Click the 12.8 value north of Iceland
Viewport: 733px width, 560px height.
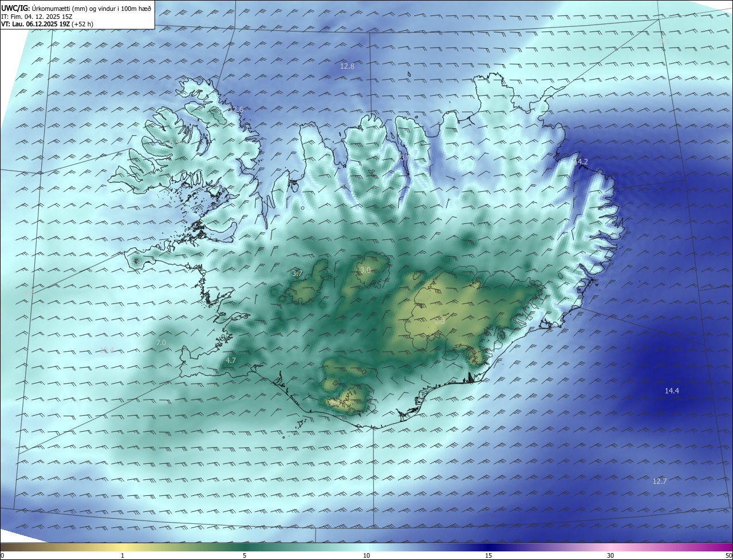click(347, 66)
